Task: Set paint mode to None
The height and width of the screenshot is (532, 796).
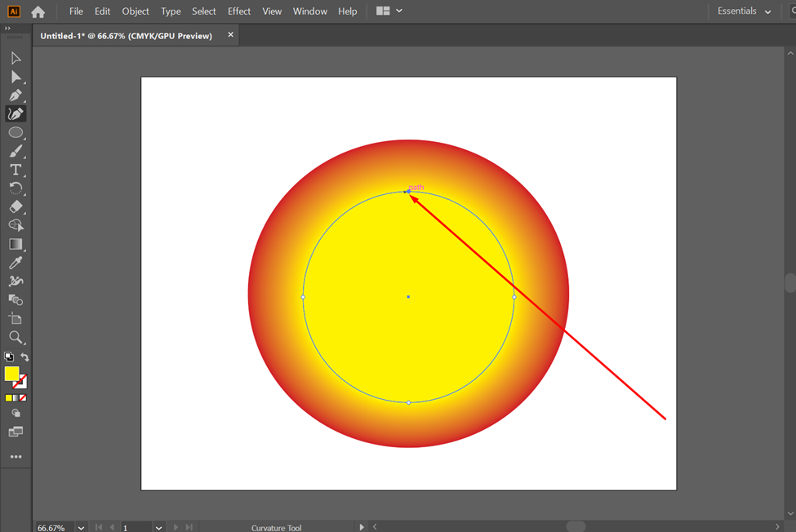Action: tap(23, 398)
